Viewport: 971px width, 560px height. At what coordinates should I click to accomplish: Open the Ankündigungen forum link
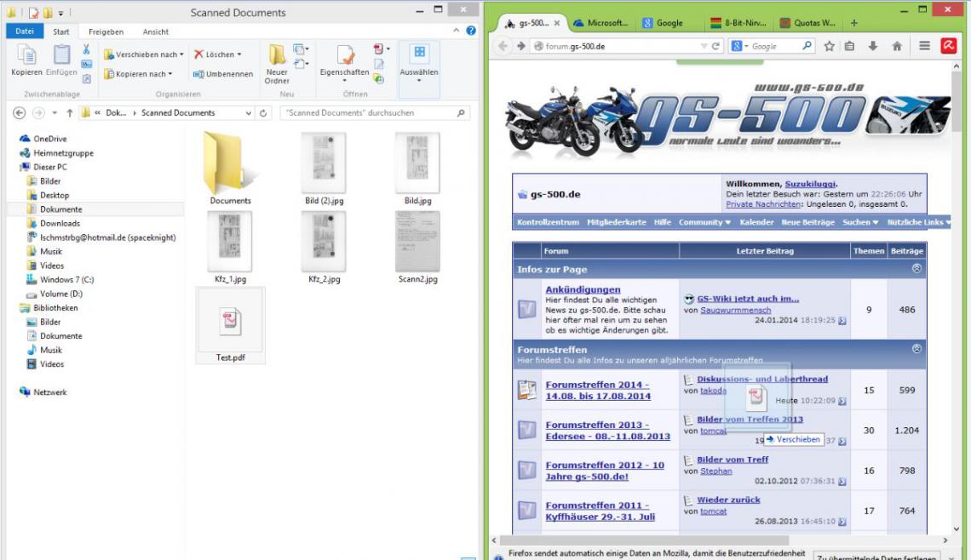coord(583,289)
